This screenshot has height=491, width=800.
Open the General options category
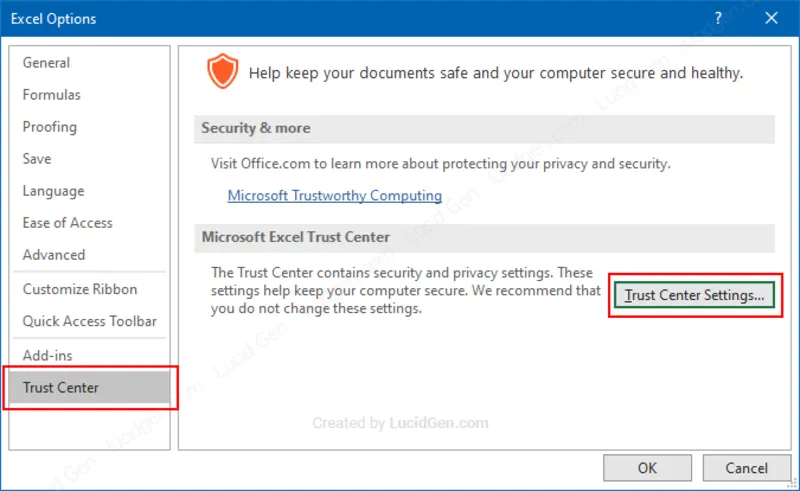46,63
